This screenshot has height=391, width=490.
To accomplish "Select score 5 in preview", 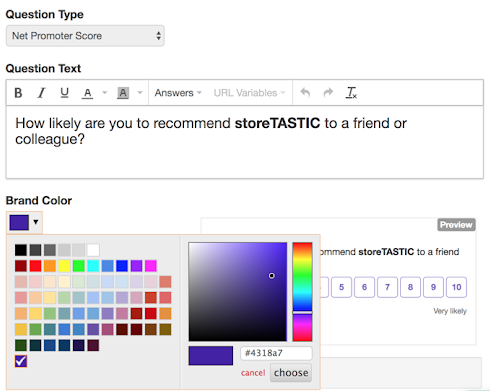I will [341, 287].
